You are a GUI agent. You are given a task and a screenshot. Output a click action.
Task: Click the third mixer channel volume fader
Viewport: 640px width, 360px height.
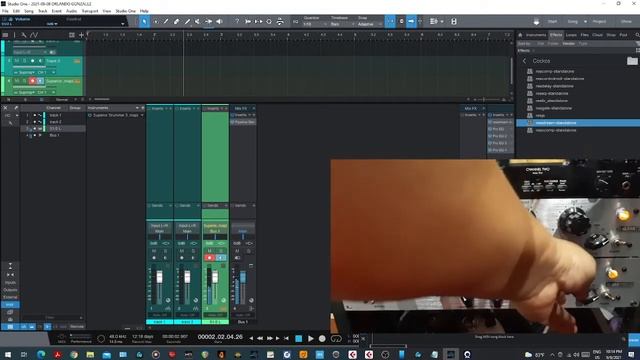[x=215, y=278]
